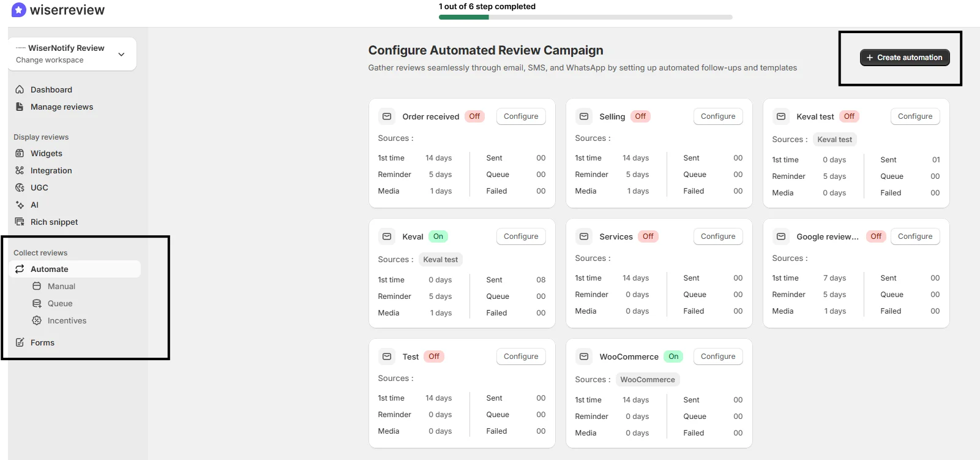Image resolution: width=980 pixels, height=460 pixels.
Task: Configure the Order received automation
Action: [x=521, y=116]
